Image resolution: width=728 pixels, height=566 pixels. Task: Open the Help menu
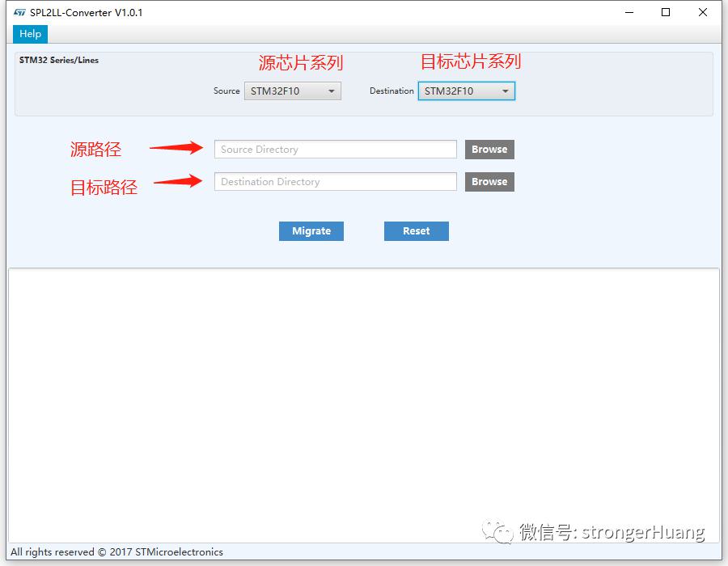pyautogui.click(x=30, y=34)
